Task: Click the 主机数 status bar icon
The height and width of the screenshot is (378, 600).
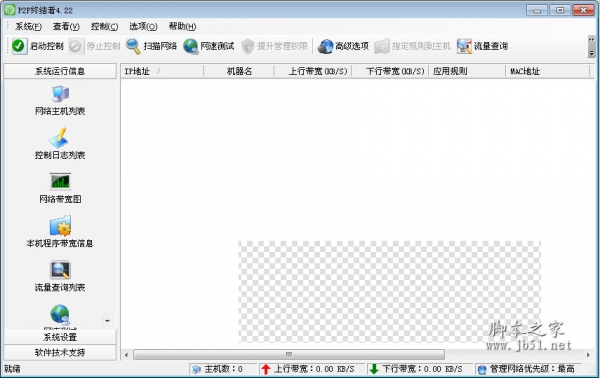Action: coord(197,369)
